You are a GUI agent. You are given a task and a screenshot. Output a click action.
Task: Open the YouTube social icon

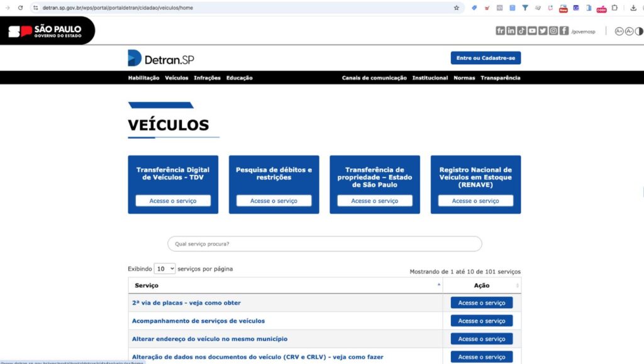point(532,31)
